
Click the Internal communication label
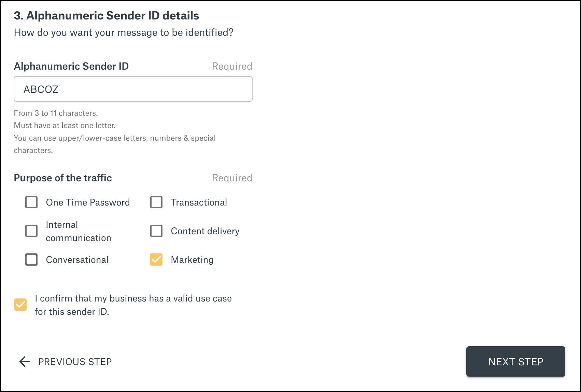(79, 231)
